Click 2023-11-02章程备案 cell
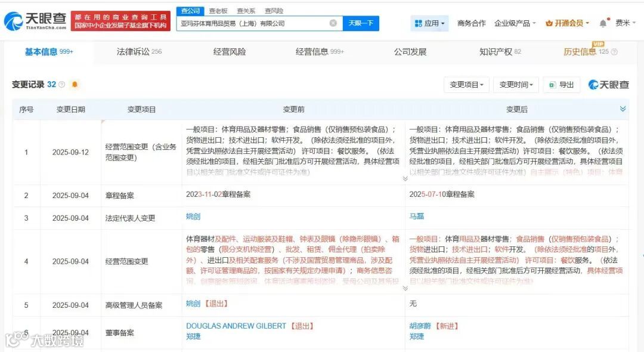This screenshot has height=352, width=644. coord(218,194)
